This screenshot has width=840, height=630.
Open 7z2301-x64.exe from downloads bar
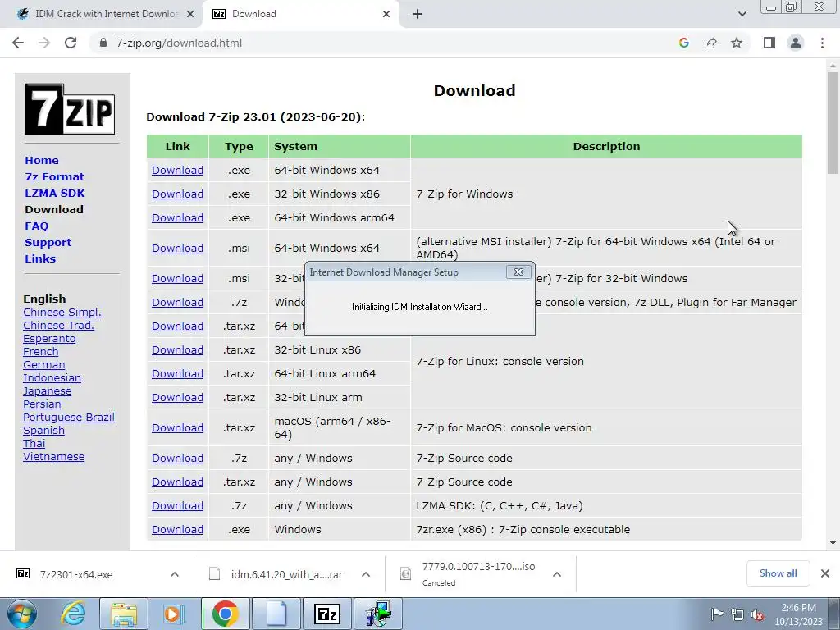[76, 574]
